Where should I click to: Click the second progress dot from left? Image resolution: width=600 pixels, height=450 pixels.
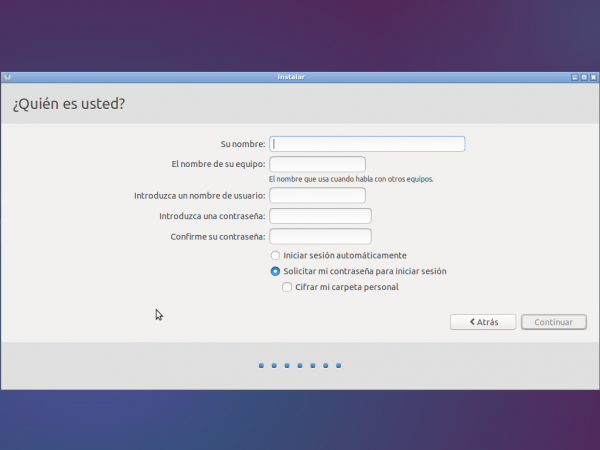274,366
